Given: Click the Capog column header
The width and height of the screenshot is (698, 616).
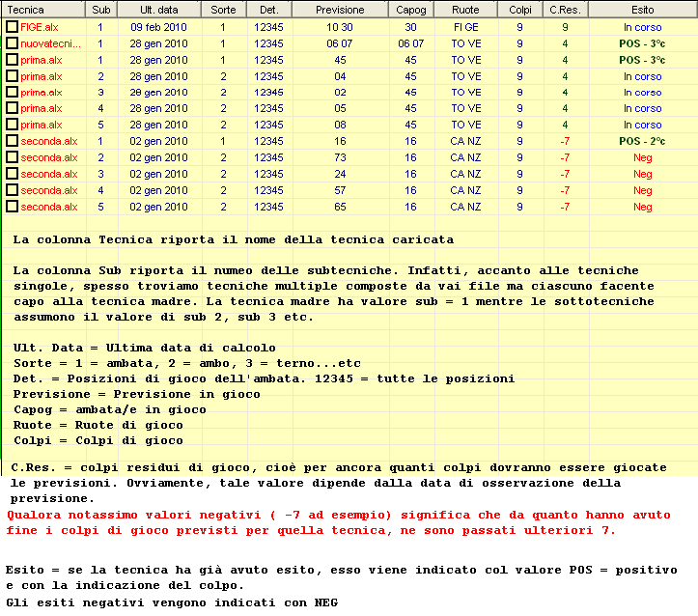Looking at the screenshot, I should [411, 10].
